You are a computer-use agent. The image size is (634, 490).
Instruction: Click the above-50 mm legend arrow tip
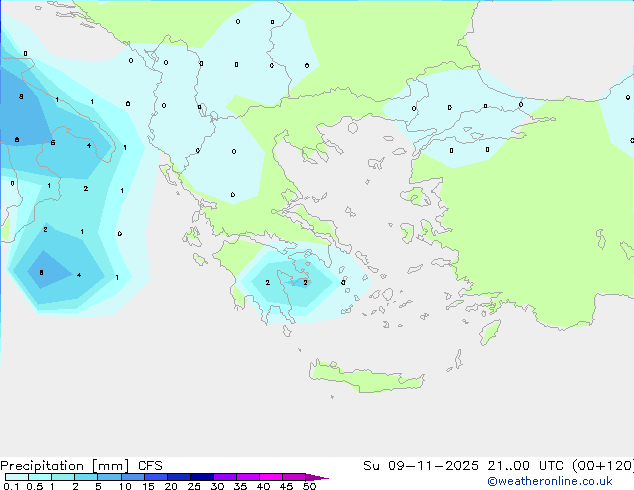[x=317, y=477]
